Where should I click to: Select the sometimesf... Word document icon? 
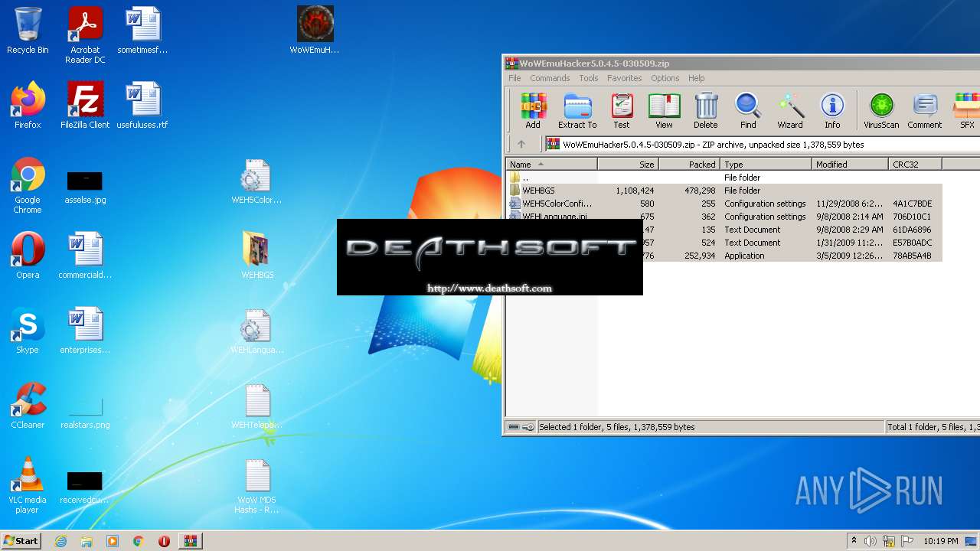click(142, 31)
